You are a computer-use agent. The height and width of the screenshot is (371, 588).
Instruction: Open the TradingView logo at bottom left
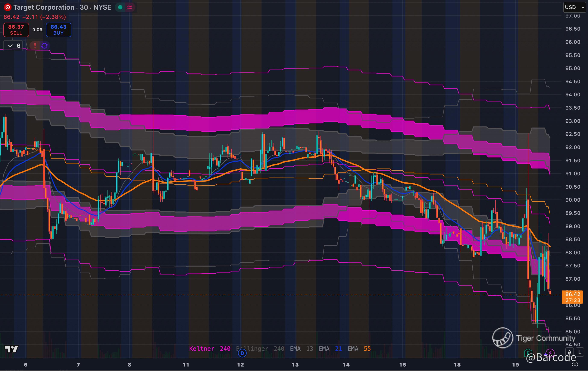click(x=11, y=349)
